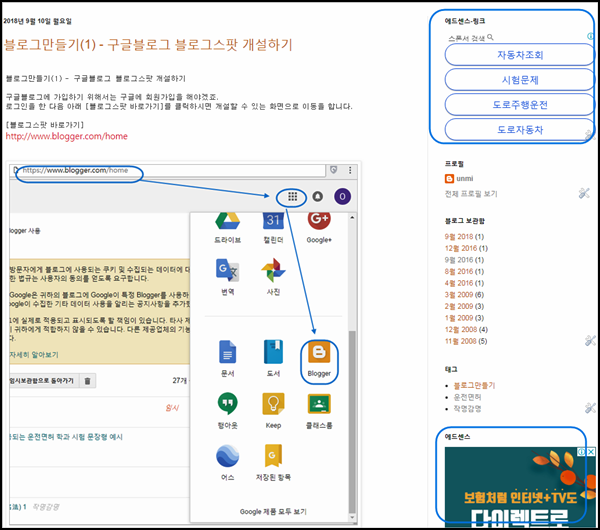Open archive 4월 2016
Image resolution: width=600 pixels, height=530 pixels.
coord(459,283)
